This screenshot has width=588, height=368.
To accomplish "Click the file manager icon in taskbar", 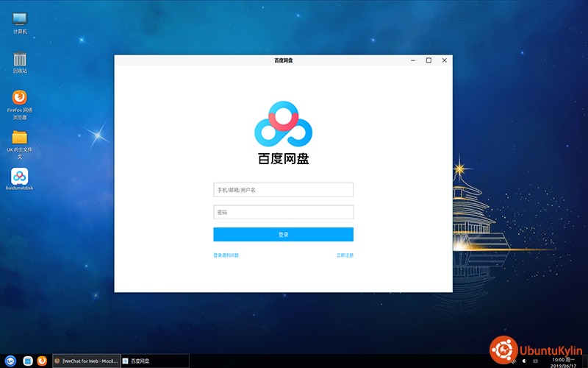I will [28, 361].
